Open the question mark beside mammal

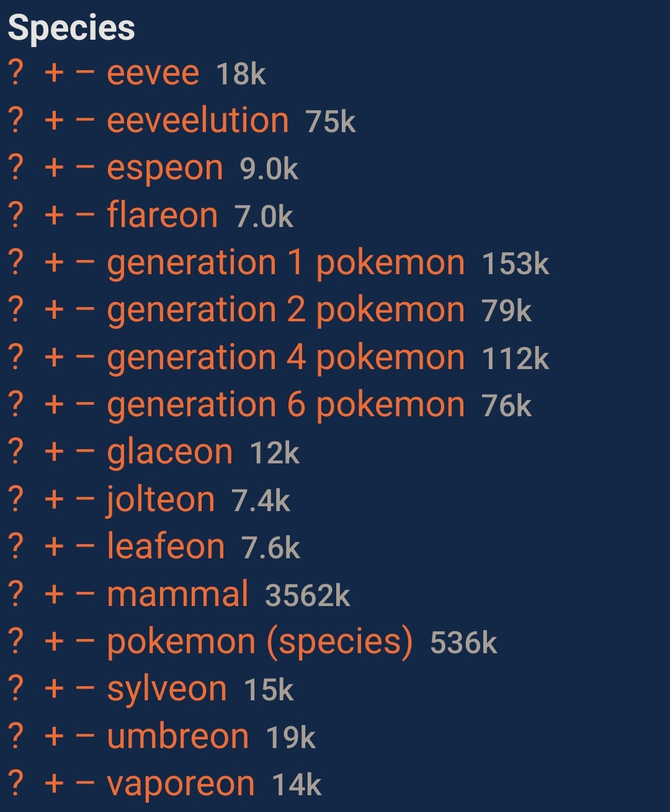(16, 594)
